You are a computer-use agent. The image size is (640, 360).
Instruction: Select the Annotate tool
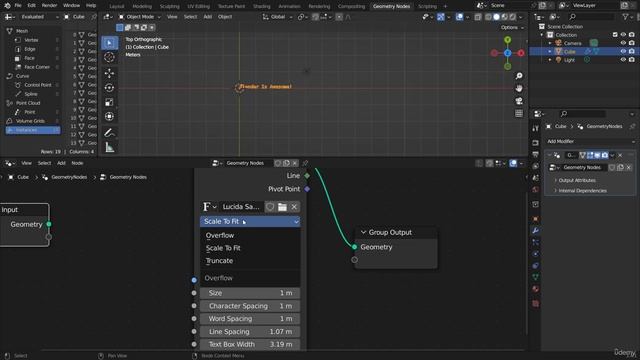click(x=109, y=133)
